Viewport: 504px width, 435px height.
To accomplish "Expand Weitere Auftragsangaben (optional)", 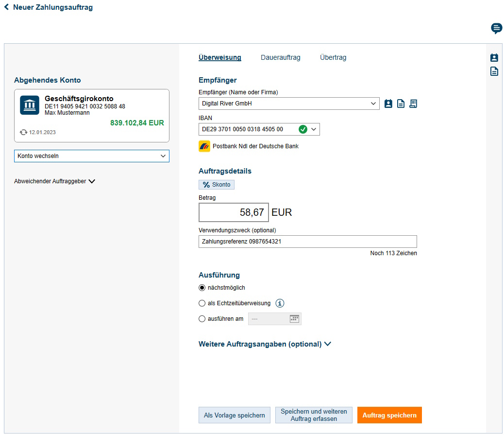I will click(265, 344).
